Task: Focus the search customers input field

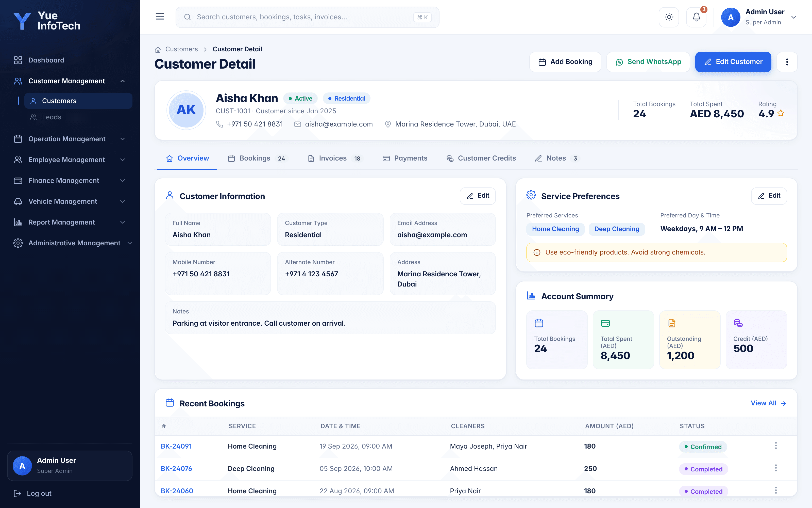Action: click(307, 17)
